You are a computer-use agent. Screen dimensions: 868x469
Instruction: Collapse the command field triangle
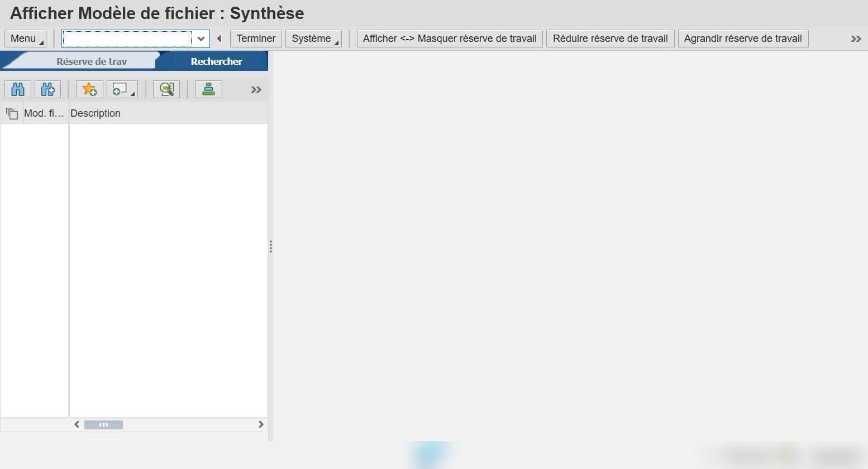click(x=219, y=39)
